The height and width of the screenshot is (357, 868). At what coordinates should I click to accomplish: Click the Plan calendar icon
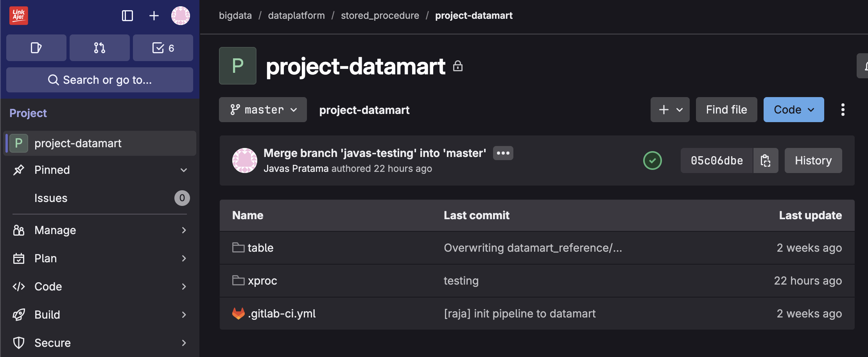19,258
